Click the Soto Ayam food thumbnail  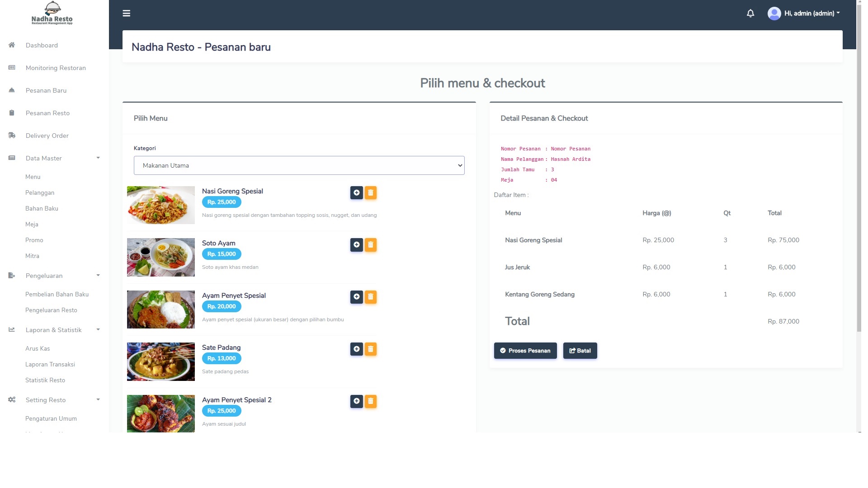[160, 257]
